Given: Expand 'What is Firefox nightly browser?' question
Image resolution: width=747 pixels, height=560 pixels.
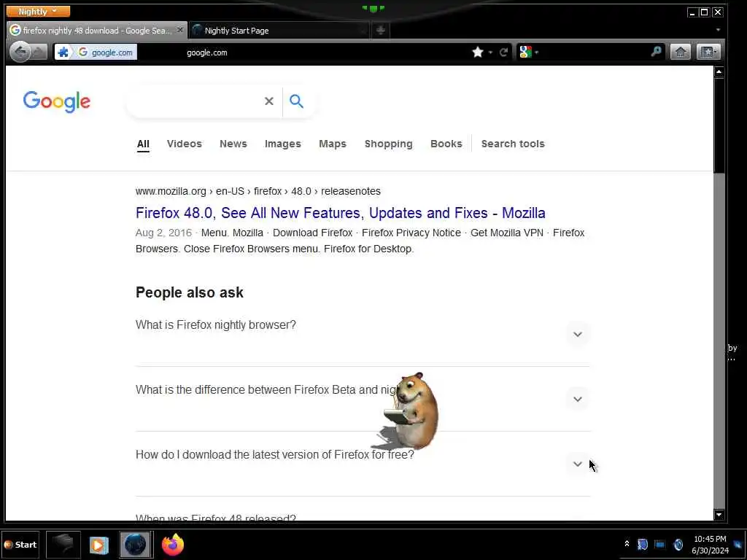Looking at the screenshot, I should click(578, 334).
